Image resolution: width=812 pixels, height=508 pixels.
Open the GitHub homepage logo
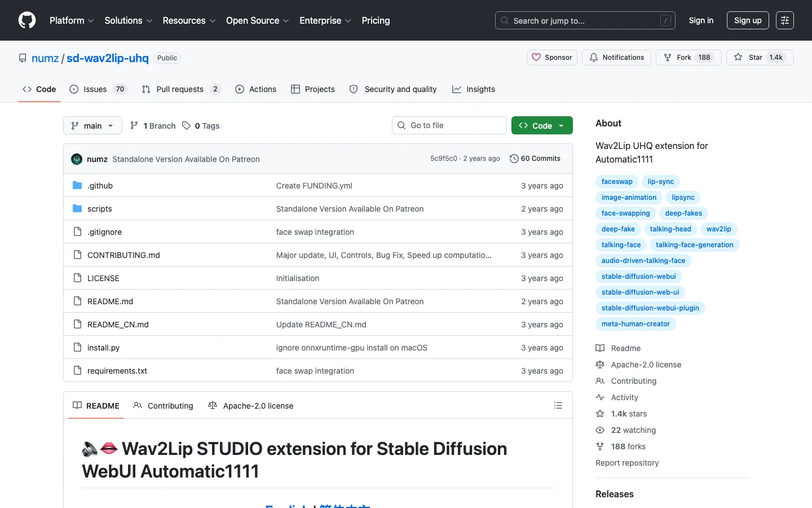pyautogui.click(x=27, y=20)
